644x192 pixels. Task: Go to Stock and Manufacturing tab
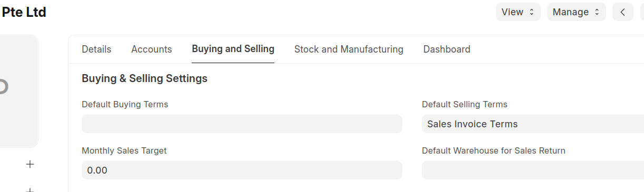coord(349,49)
